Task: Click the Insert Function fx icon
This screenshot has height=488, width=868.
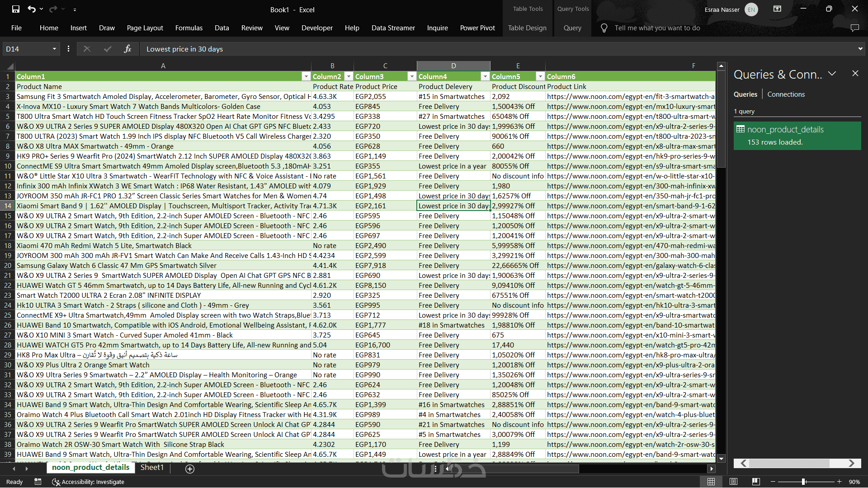Action: tap(127, 49)
